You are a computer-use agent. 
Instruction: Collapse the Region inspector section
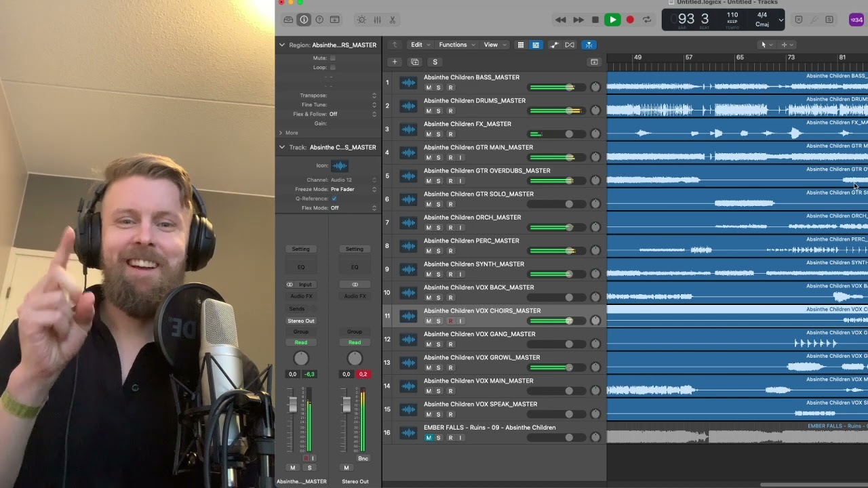(x=282, y=45)
